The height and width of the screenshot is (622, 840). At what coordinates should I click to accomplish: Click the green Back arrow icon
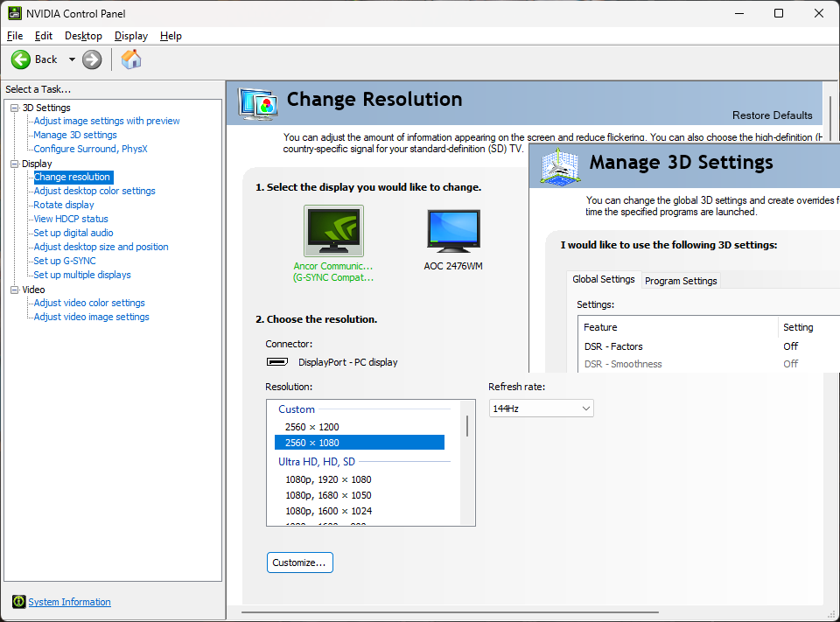pos(21,59)
